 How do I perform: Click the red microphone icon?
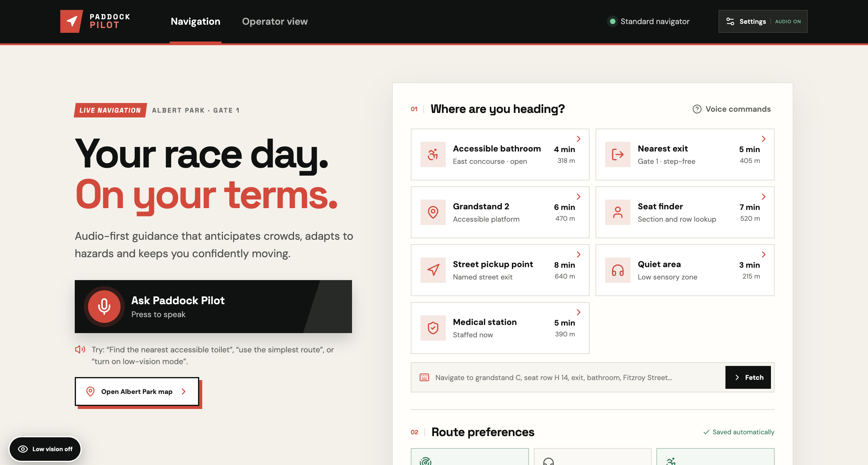pos(104,306)
